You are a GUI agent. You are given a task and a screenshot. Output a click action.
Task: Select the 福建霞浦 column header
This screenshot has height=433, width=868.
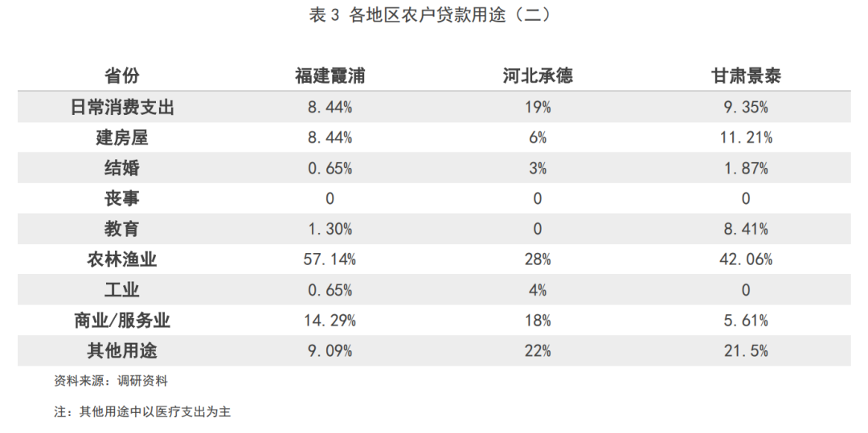330,76
